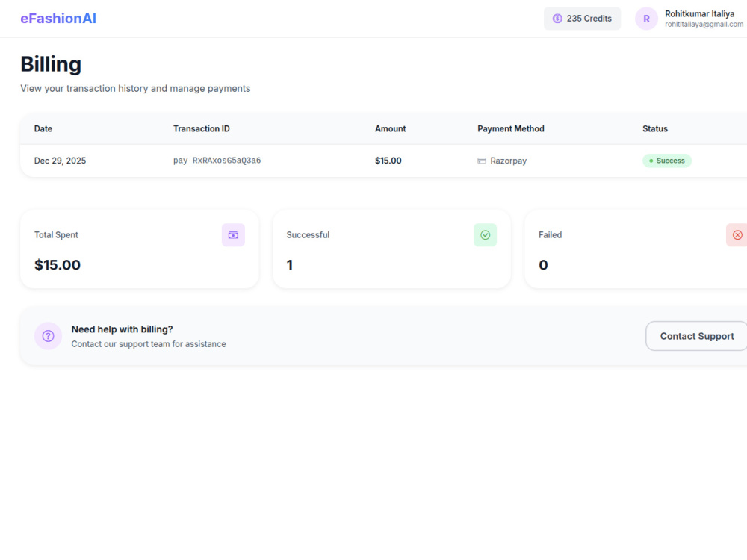
Task: Select transaction ID pay_RxRAxosG5aQ3a6
Action: point(217,161)
